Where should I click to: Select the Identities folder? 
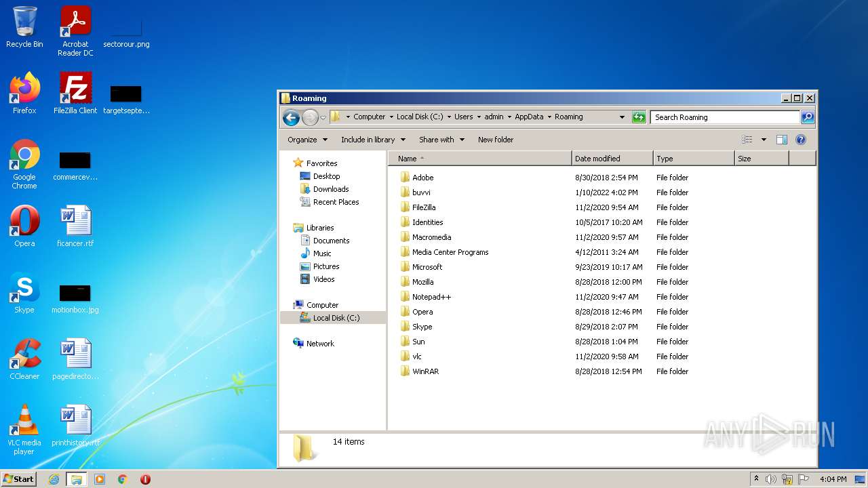pyautogui.click(x=427, y=222)
